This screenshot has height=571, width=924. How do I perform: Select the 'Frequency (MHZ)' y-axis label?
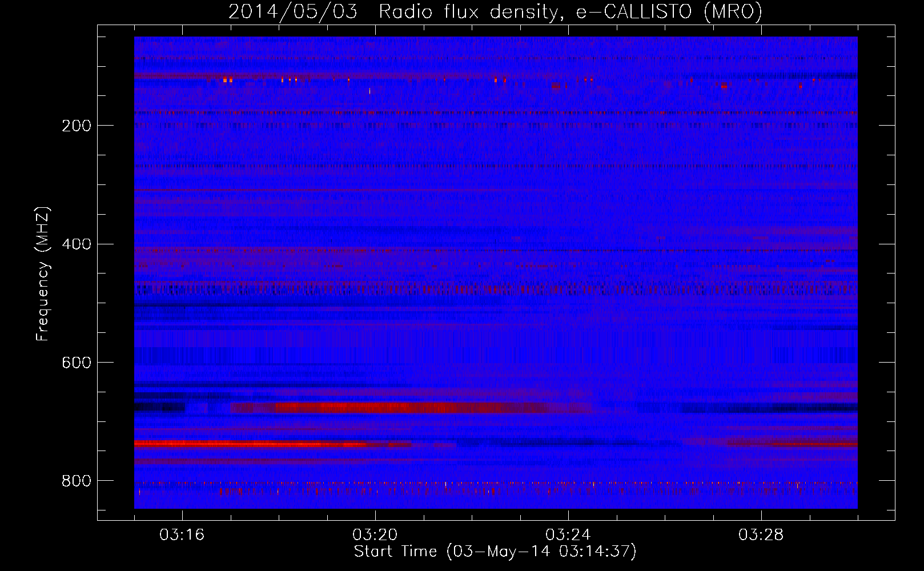click(42, 274)
